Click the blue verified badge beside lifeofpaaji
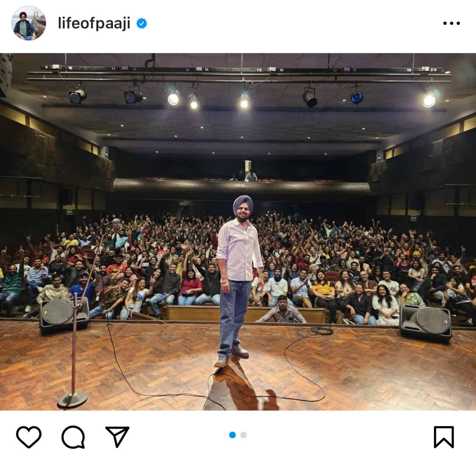This screenshot has height=463, width=476. [x=142, y=23]
